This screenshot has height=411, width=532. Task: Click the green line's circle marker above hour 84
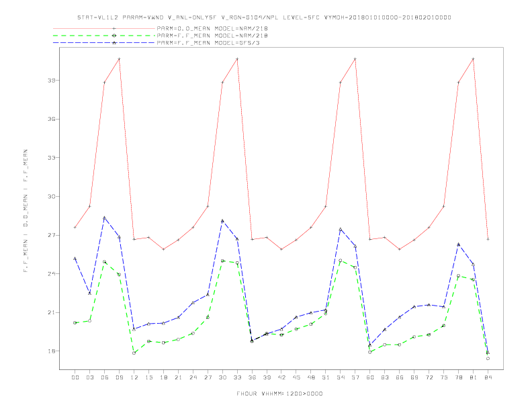(x=488, y=359)
